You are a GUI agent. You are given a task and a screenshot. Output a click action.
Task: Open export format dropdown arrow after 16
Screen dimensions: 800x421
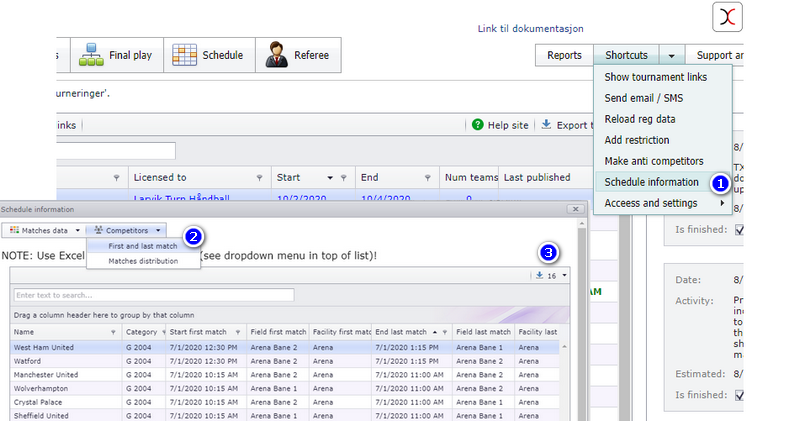[564, 275]
